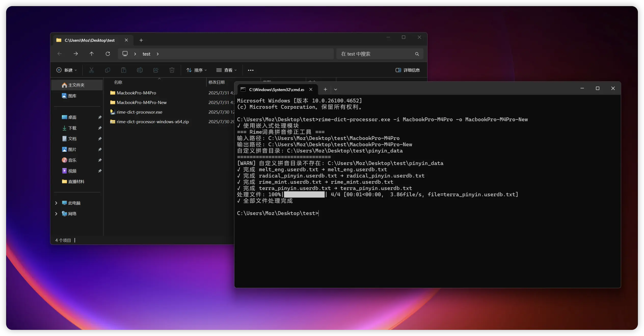Add a new File Explorer tab
The image size is (644, 336).
tap(141, 40)
